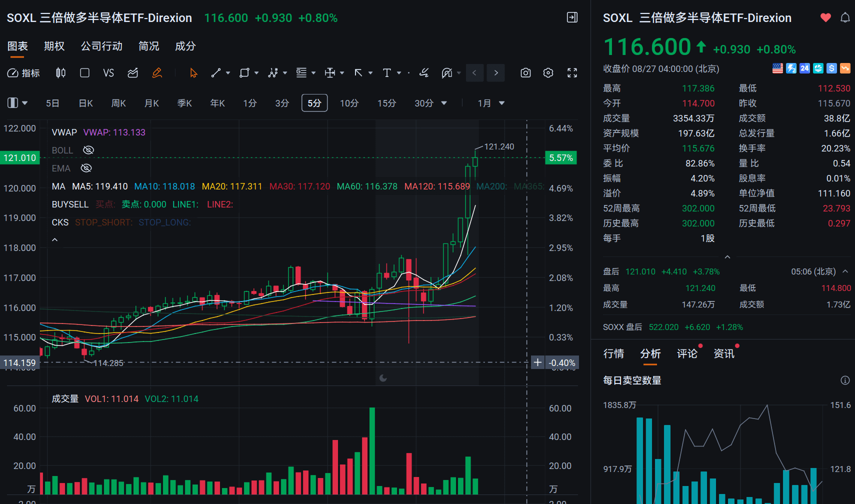Expand the shape tool dropdown arrow
Image resolution: width=855 pixels, height=504 pixels.
pos(256,73)
